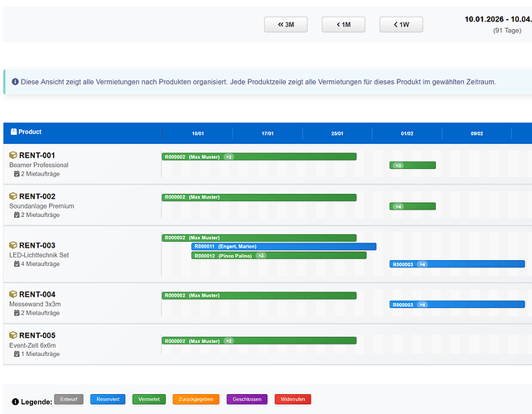Click the info icon in the blue notice
The width and height of the screenshot is (532, 414).
coord(15,82)
